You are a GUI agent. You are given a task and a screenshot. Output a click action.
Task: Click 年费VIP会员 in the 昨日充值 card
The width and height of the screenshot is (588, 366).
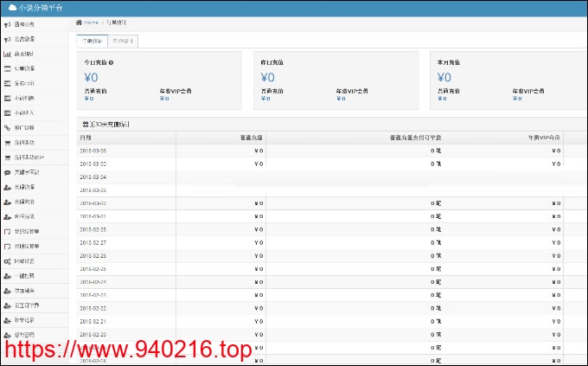click(x=352, y=91)
